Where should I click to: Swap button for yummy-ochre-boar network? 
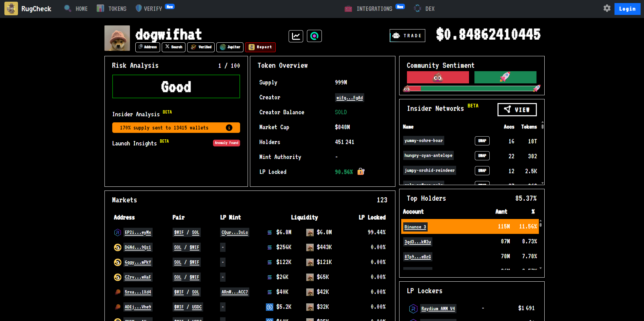(x=482, y=141)
